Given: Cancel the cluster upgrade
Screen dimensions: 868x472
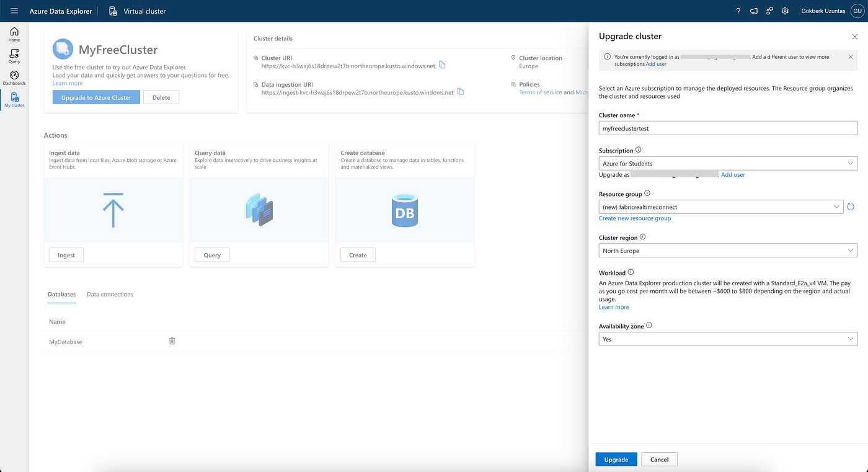Looking at the screenshot, I should [660, 460].
